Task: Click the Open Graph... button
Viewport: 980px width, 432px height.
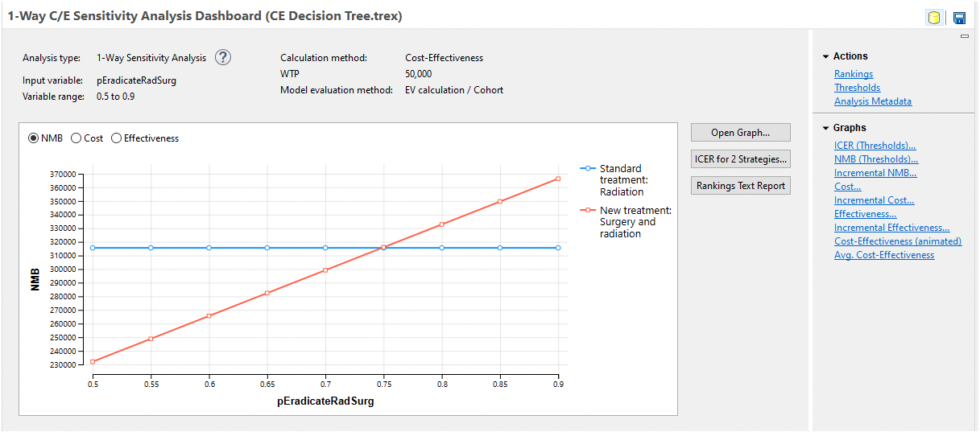Action: pos(741,133)
